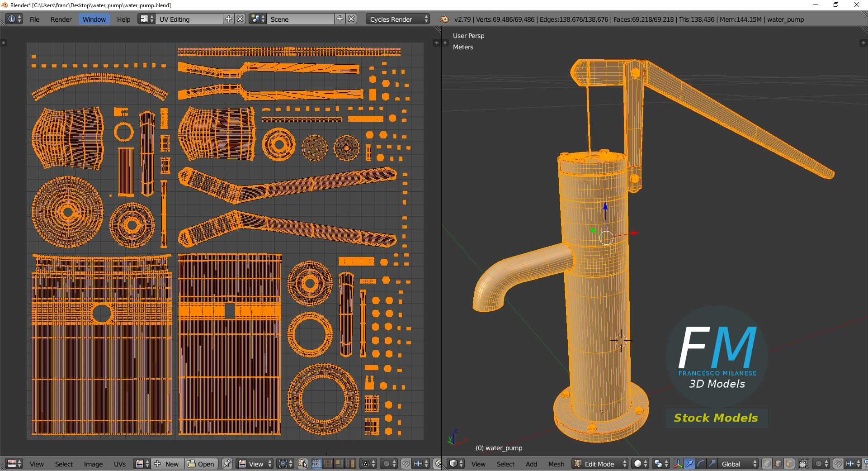Click the Open image button

(201, 464)
